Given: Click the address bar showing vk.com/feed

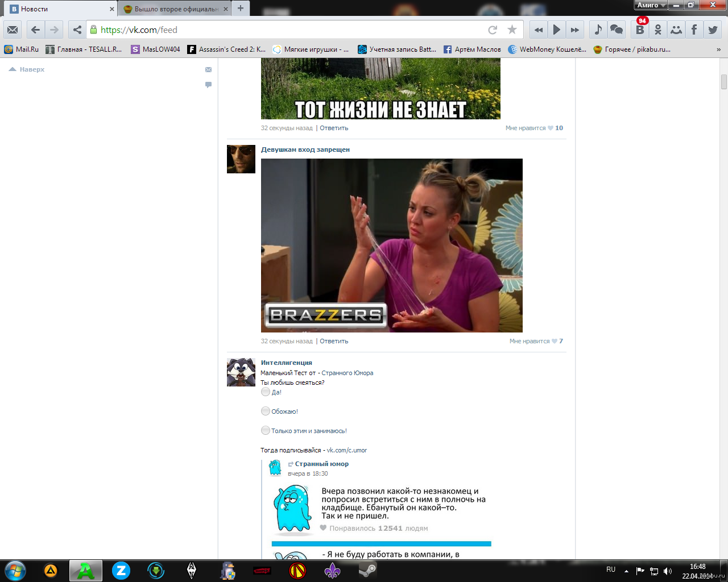Looking at the screenshot, I should point(284,30).
